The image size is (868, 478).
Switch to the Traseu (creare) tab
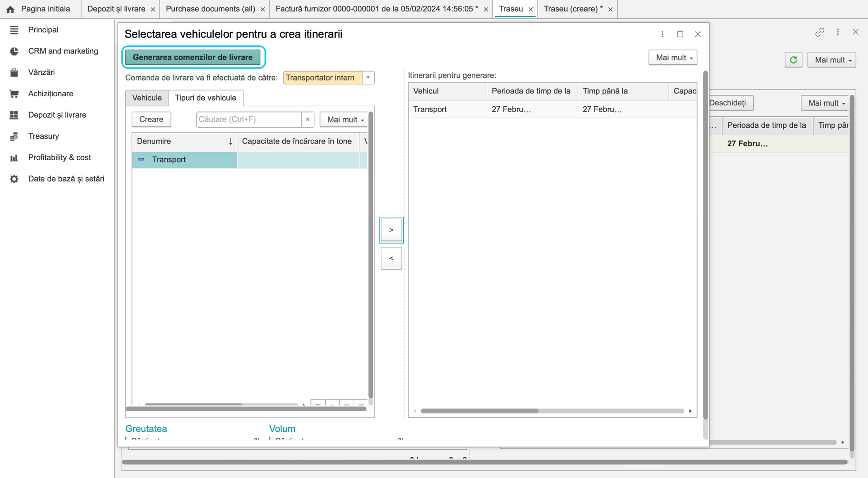coord(573,9)
